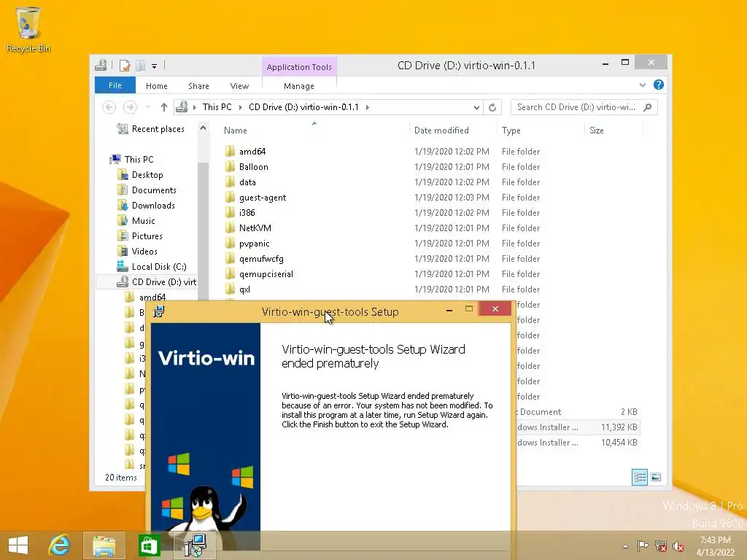Sort by the Size column header

point(596,131)
